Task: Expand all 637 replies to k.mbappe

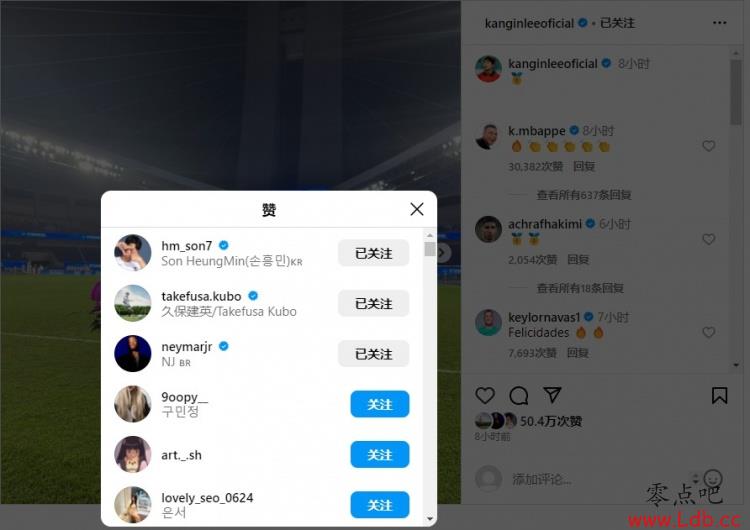Action: click(x=584, y=195)
